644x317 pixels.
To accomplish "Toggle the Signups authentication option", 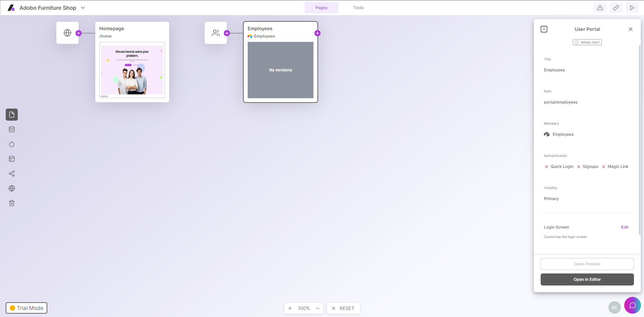I will (588, 167).
